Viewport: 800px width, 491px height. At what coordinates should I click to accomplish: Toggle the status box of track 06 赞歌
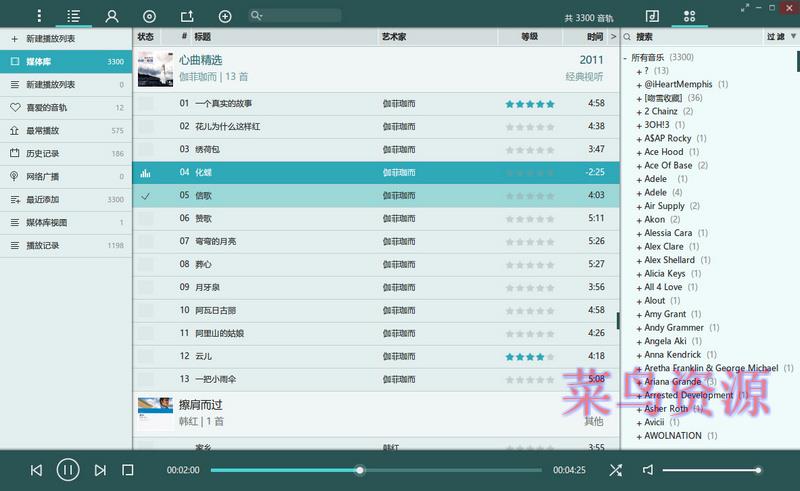(146, 218)
